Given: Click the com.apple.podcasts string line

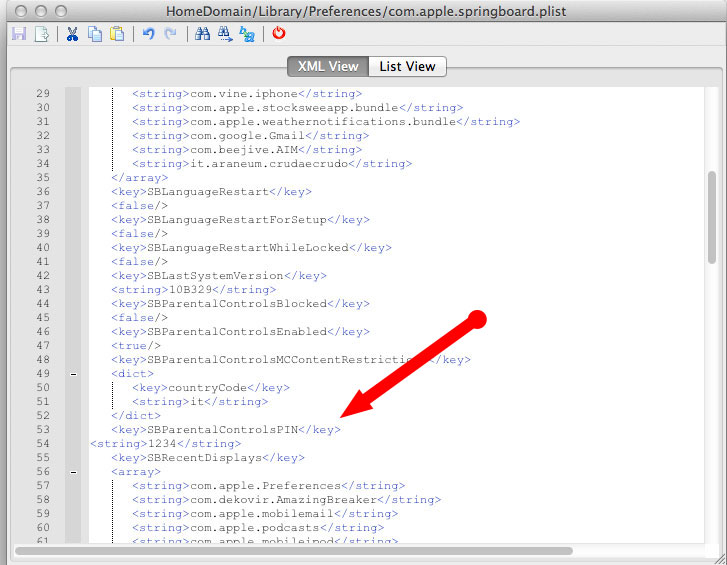Looking at the screenshot, I should [x=258, y=527].
